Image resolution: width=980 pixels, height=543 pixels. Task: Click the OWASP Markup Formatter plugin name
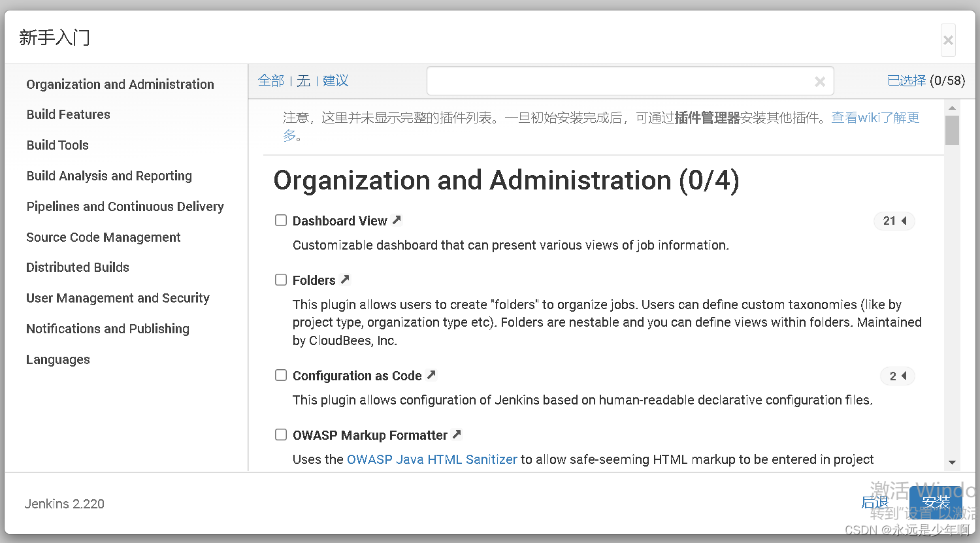(370, 435)
